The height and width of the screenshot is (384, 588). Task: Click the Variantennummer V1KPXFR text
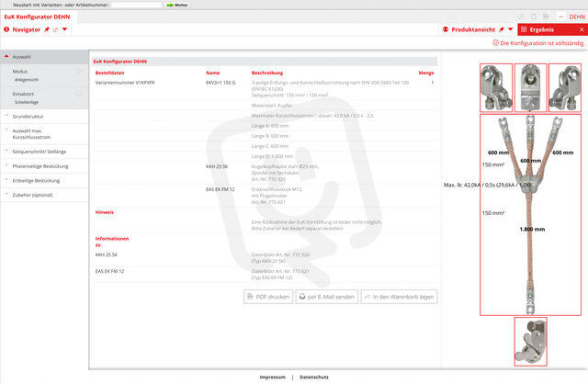[125, 83]
